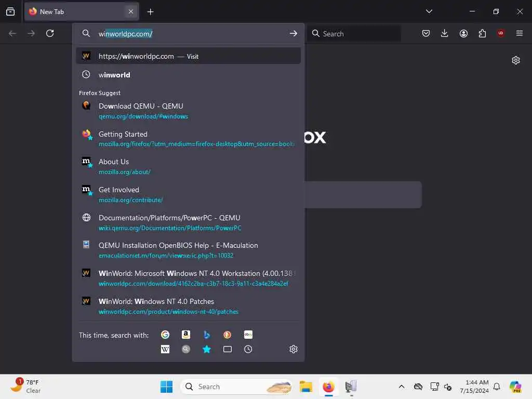Screen dimensions: 532x399
Task: Open the application hamburger menu
Action: coord(519,33)
